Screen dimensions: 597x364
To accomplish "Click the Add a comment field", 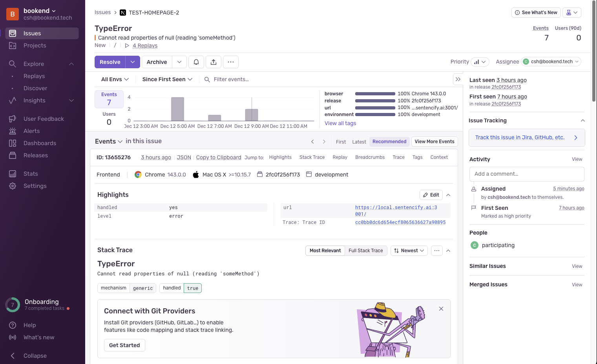I will 526,174.
